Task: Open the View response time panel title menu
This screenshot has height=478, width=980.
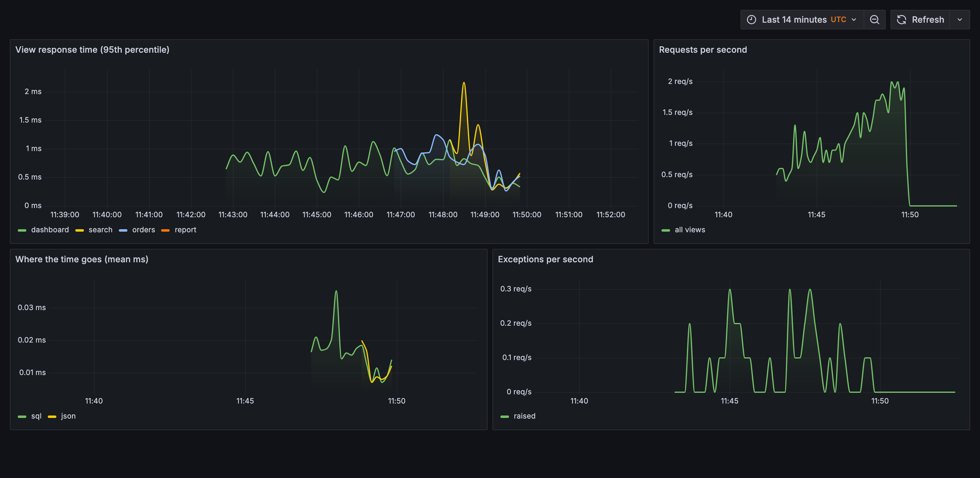Action: point(92,50)
